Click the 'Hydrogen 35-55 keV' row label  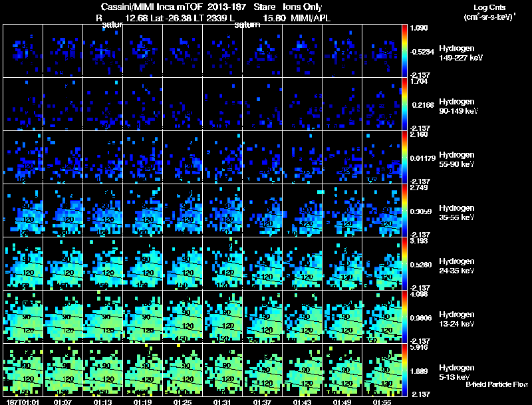(x=457, y=213)
